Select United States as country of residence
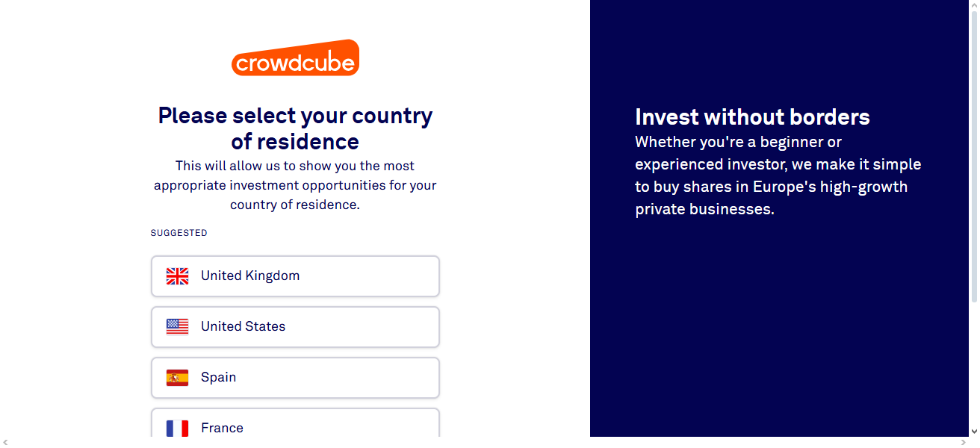980x448 pixels. tap(295, 326)
